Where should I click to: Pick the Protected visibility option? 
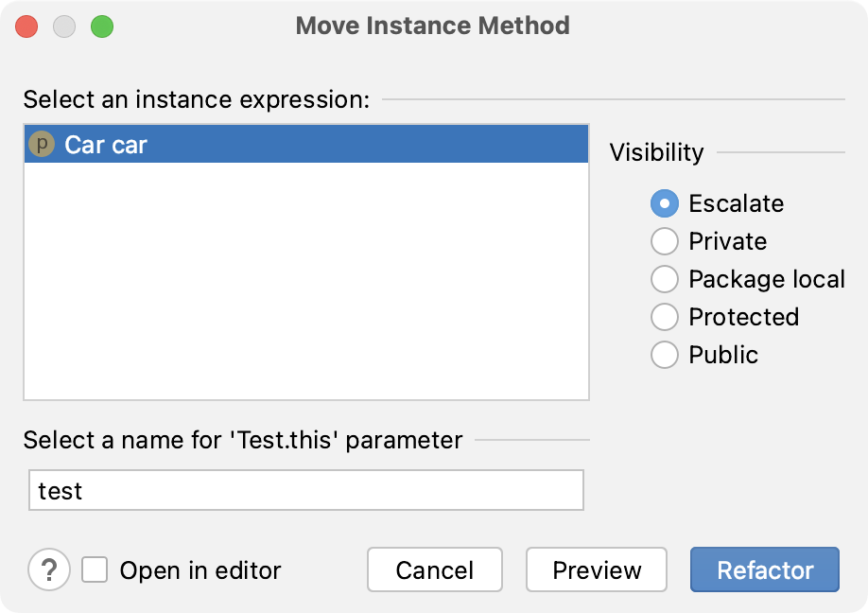pos(665,317)
